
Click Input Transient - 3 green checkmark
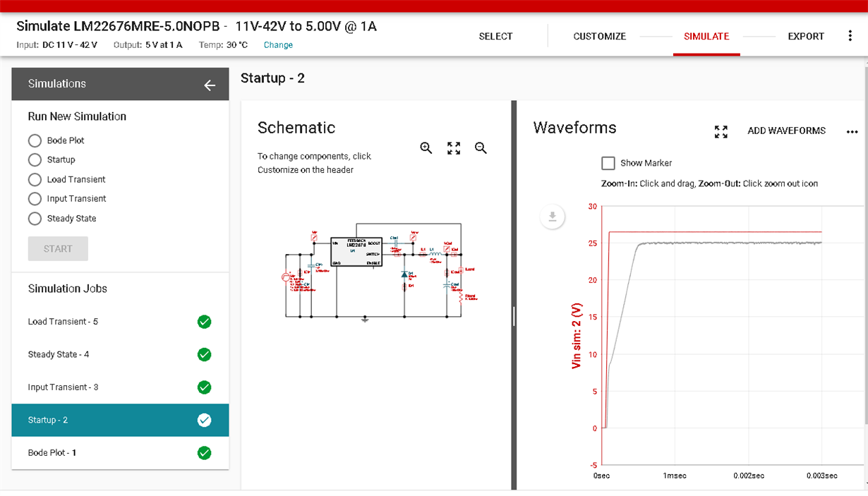click(x=204, y=387)
